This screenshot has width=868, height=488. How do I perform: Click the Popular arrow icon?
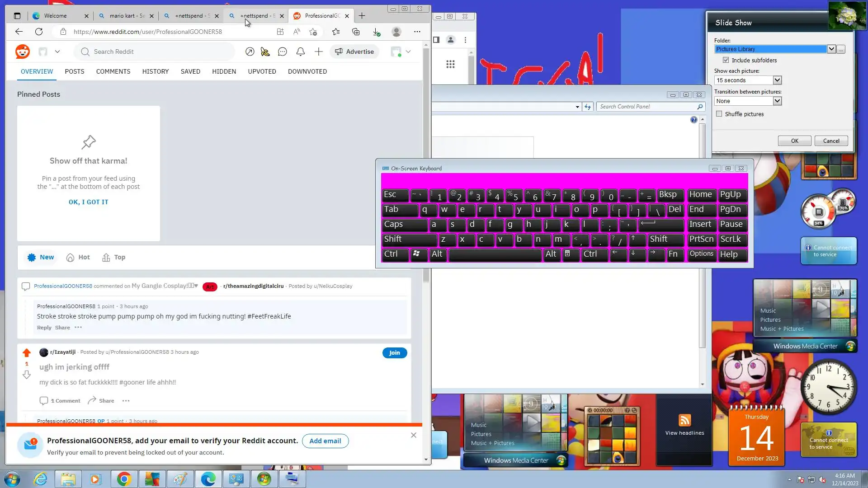250,52
